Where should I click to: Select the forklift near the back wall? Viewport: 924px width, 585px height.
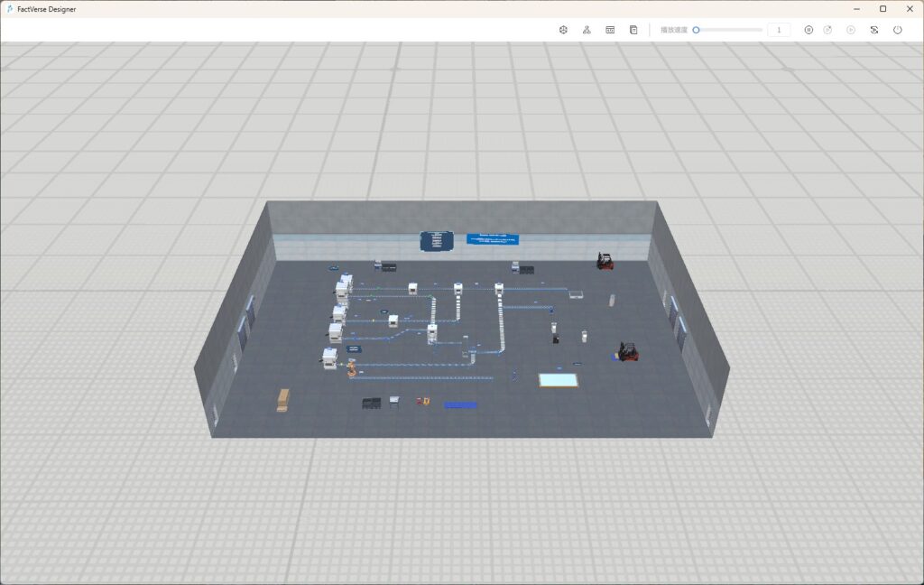(605, 261)
